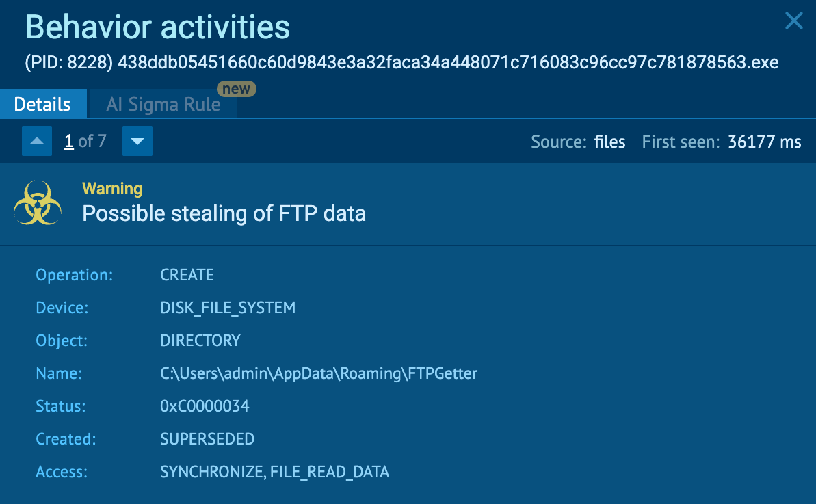Click the yellow biohazard warning icon
Image resolution: width=816 pixels, height=504 pixels.
coord(38,203)
